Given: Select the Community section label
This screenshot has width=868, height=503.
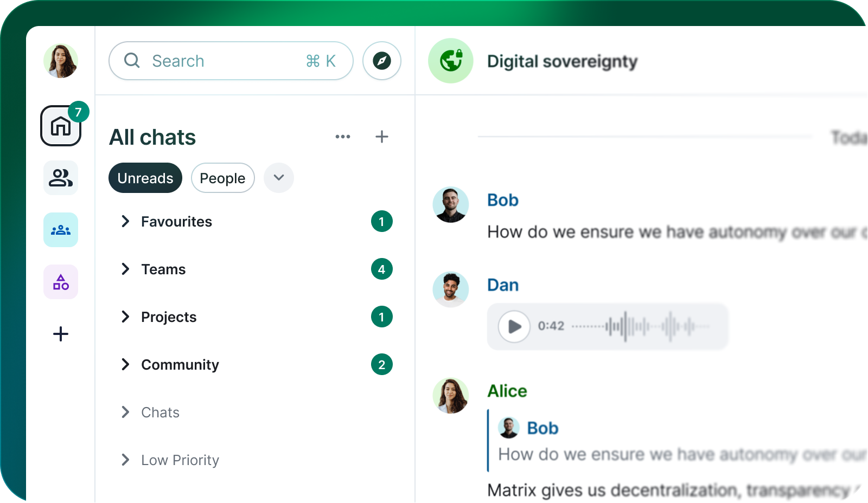Looking at the screenshot, I should point(180,365).
